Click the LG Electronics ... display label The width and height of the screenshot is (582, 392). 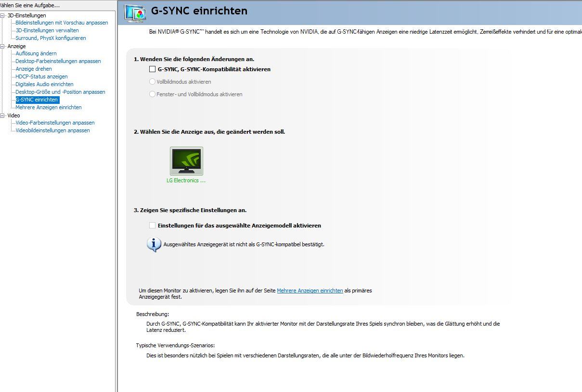186,180
